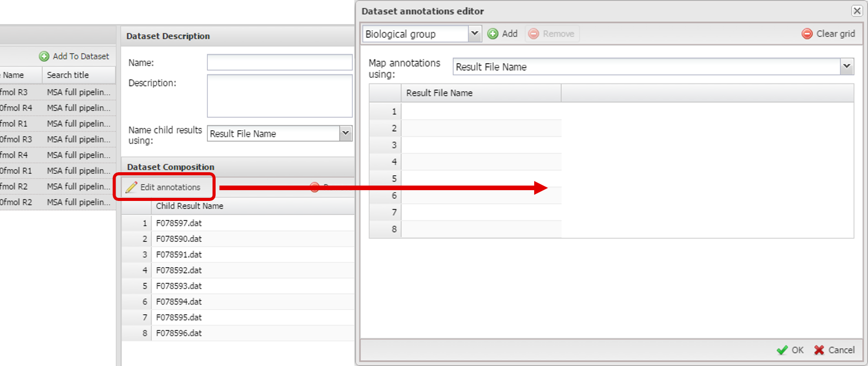Select row 2 cell in annotations grid
868x366 pixels.
click(x=481, y=128)
